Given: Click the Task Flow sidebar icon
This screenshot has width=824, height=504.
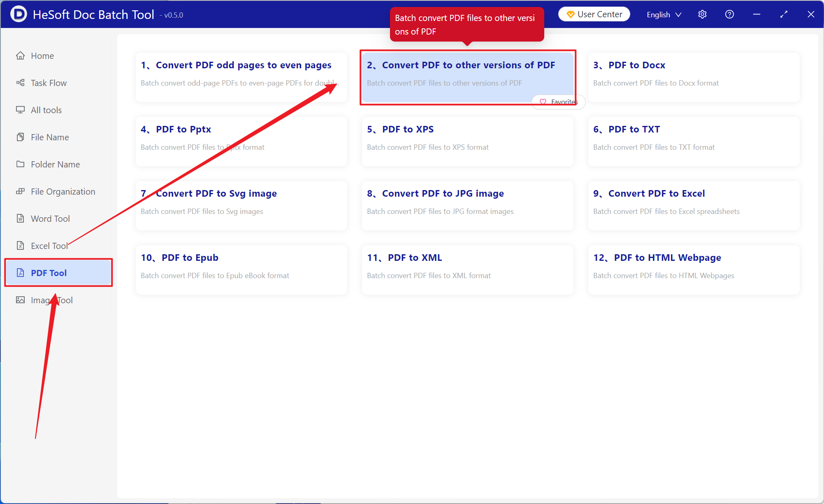Looking at the screenshot, I should tap(20, 83).
